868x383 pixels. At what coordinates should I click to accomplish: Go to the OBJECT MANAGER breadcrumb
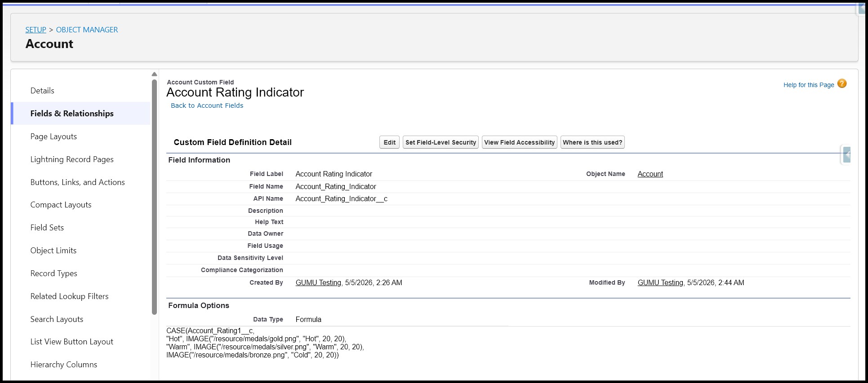click(87, 30)
